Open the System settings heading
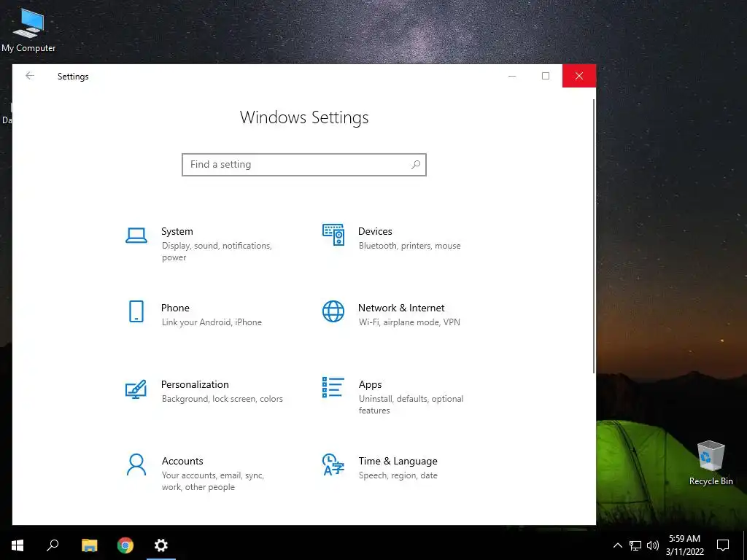The image size is (747, 560). 177,231
